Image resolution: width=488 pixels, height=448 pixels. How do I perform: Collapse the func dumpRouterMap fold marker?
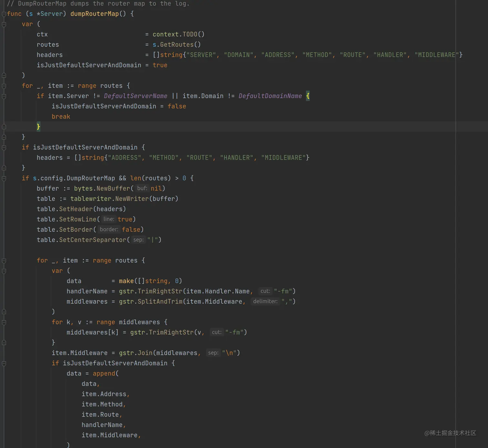click(4, 14)
